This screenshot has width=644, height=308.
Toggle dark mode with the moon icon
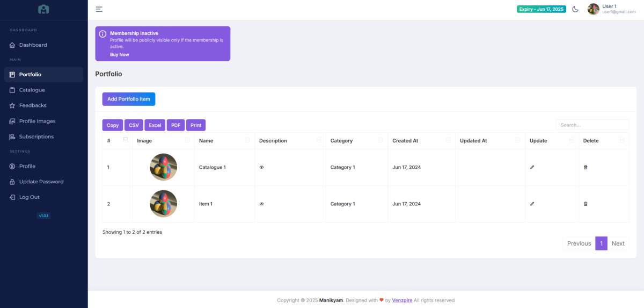coord(575,9)
